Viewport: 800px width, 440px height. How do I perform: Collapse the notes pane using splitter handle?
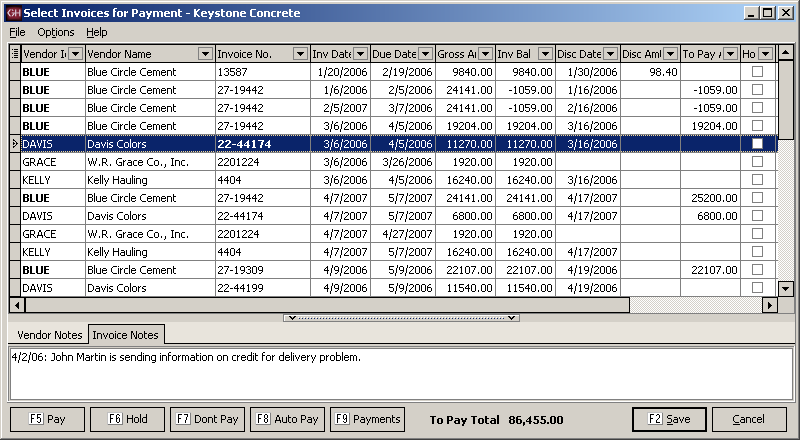tap(402, 318)
